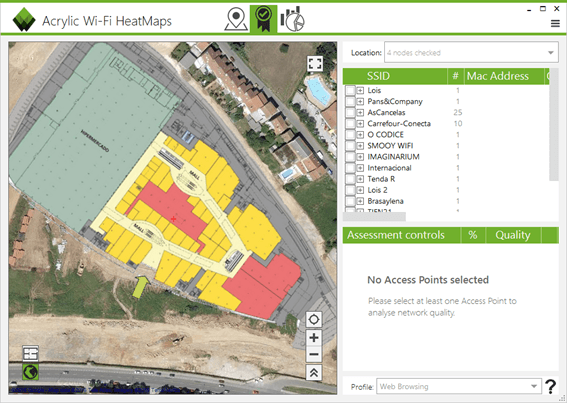567x403 pixels.
Task: Click the Assessment controls column header
Action: 402,235
